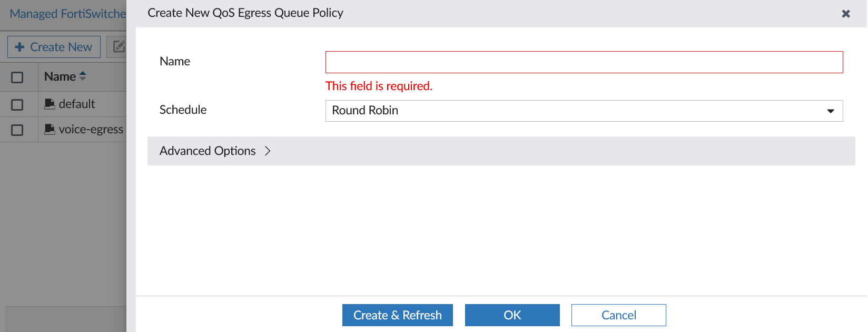Click the plus icon beside Create New
The image size is (868, 332).
tap(19, 47)
